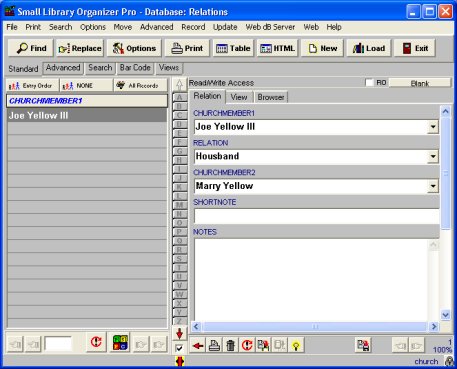Click the gray up arrow above letter A
This screenshot has height=369, width=457.
(x=180, y=85)
